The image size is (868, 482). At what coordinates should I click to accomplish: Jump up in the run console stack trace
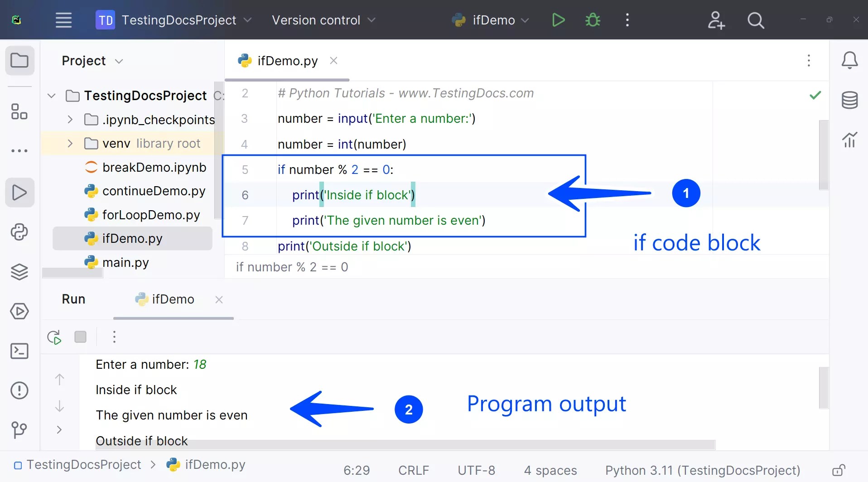(59, 380)
